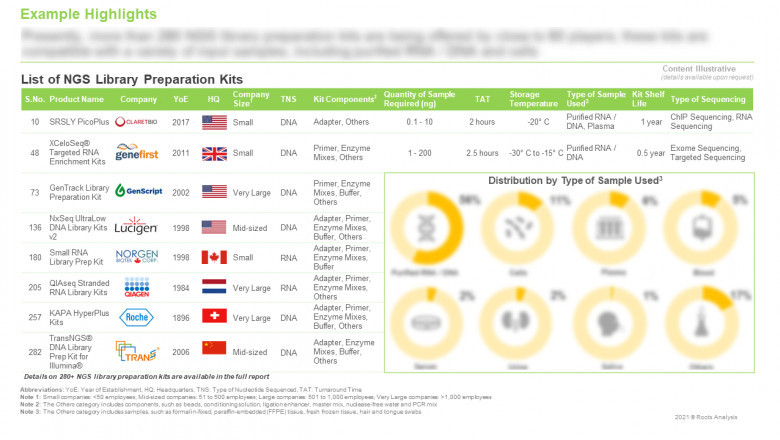Select the GeneFirst logo
780x440 pixels.
(137, 153)
